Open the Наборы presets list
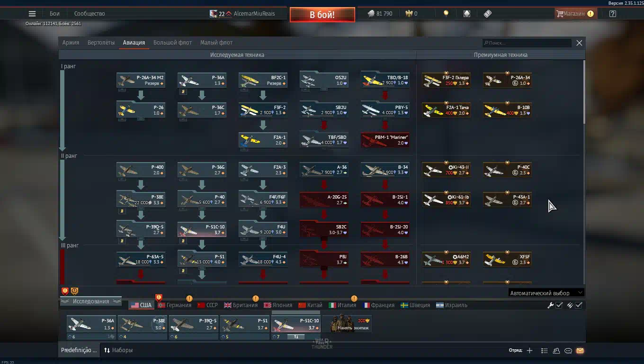Image resolution: width=644 pixels, height=364 pixels. [118, 350]
